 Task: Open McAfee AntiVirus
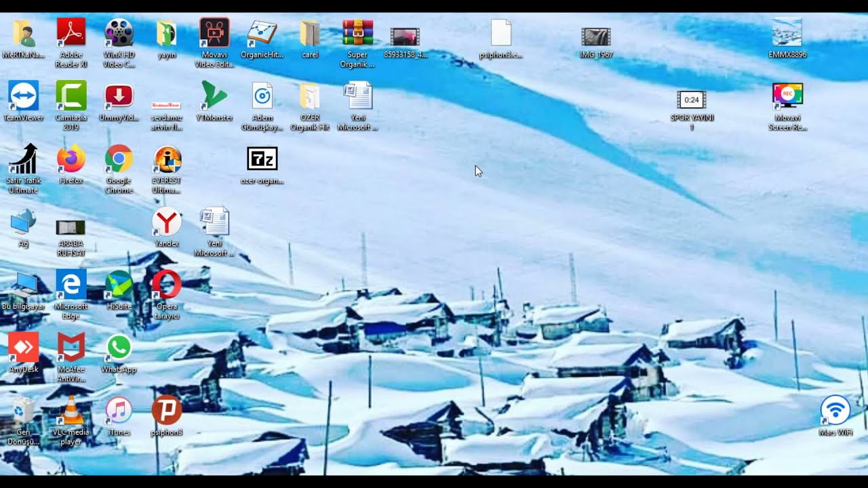point(71,348)
